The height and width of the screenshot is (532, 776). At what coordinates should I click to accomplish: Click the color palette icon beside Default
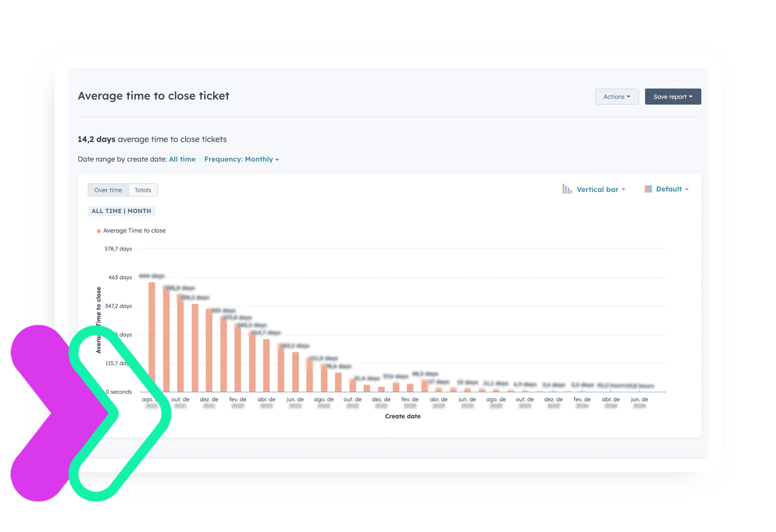pos(648,189)
